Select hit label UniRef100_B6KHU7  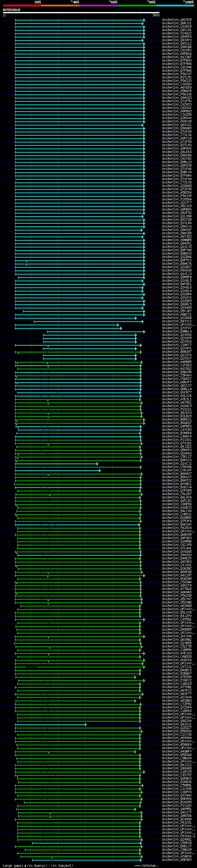point(177,474)
